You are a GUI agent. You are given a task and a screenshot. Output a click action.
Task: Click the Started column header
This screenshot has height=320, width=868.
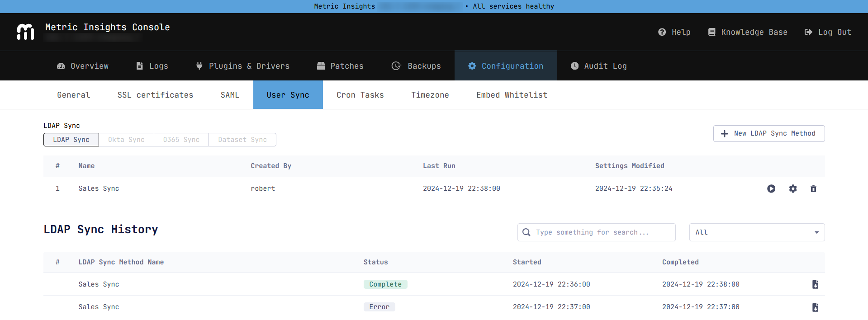pos(527,262)
